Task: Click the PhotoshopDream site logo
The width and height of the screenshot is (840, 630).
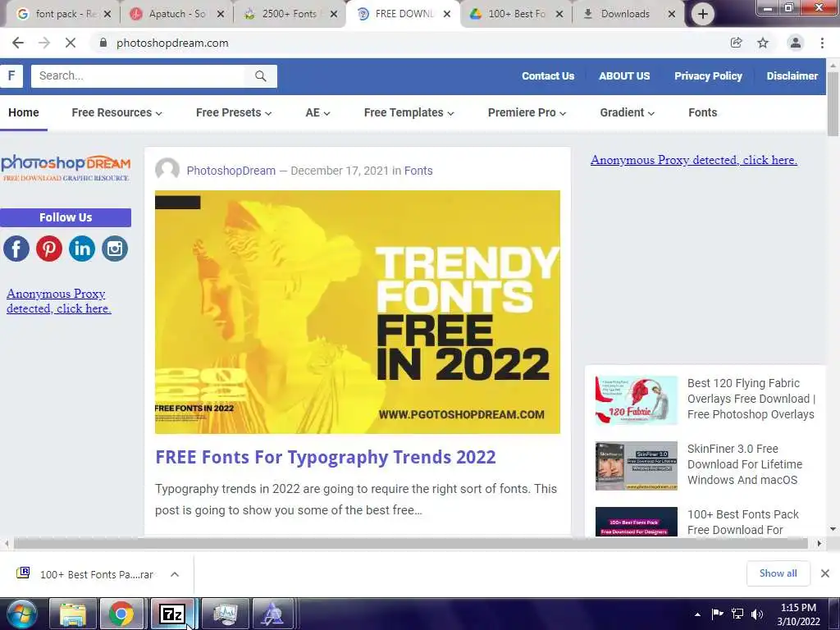Action: (66, 167)
